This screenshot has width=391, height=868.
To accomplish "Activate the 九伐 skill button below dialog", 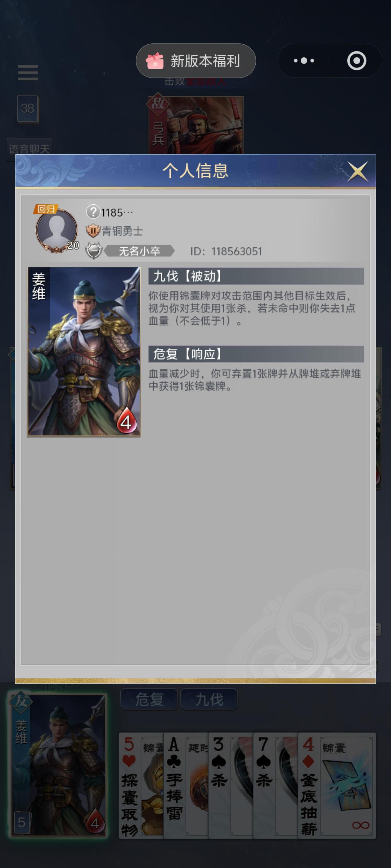I will tap(209, 700).
